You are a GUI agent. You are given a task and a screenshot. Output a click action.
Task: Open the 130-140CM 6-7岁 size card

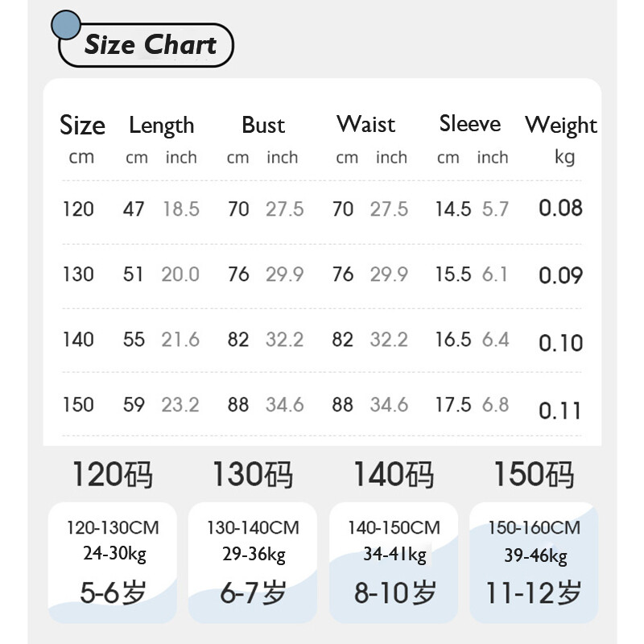pos(253,562)
